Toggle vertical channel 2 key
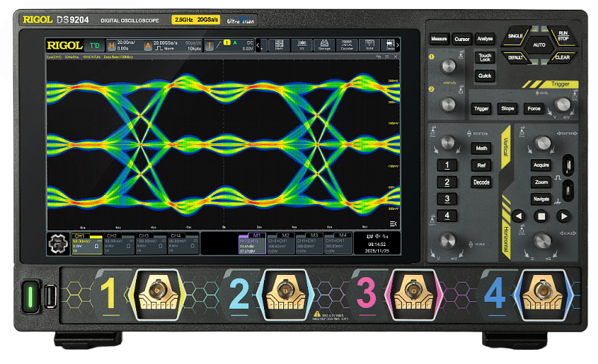 447,182
